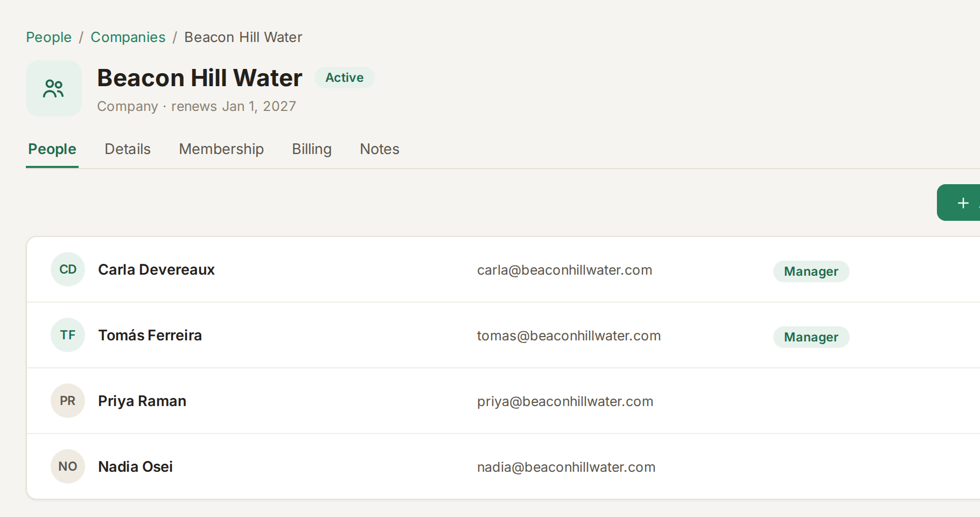
Task: Click Tomás Ferreira's Manager badge
Action: (811, 337)
